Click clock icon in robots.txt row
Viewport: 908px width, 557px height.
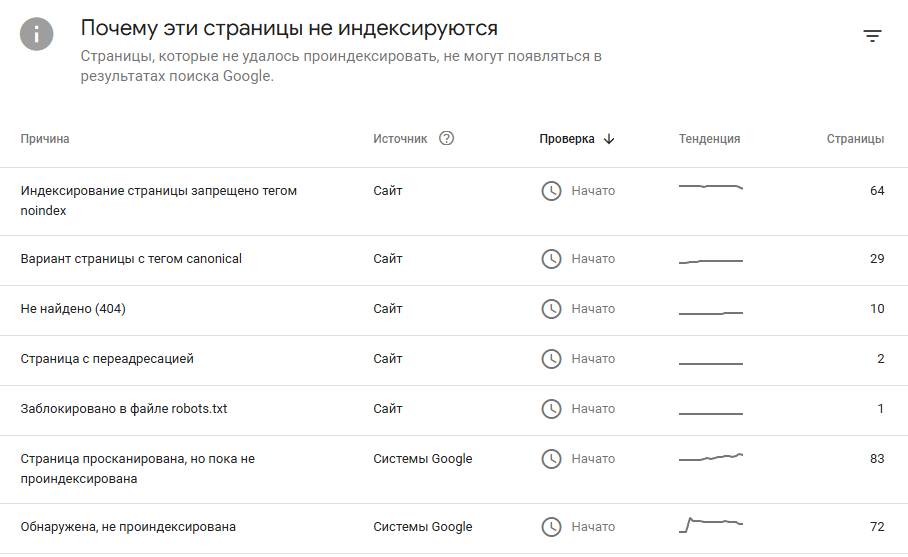point(551,409)
